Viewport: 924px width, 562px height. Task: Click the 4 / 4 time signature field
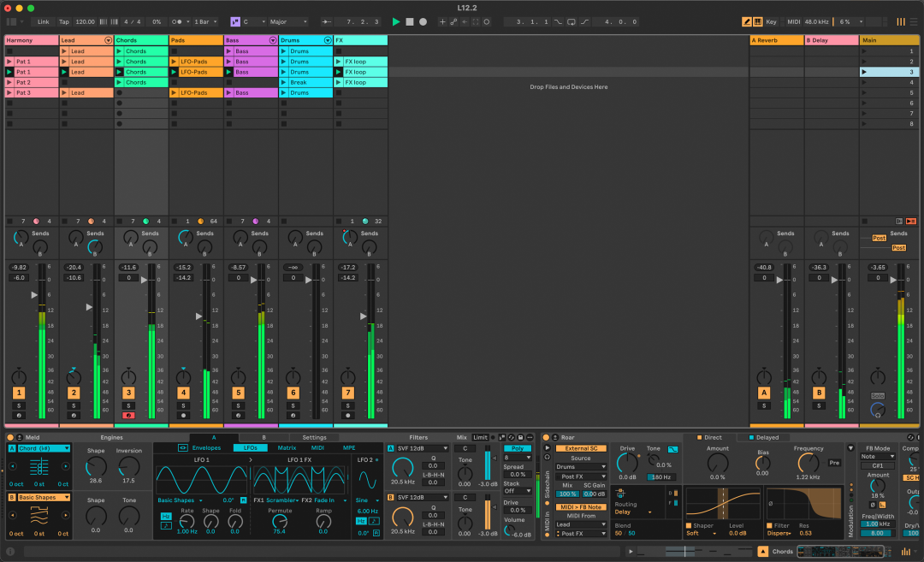tap(132, 21)
